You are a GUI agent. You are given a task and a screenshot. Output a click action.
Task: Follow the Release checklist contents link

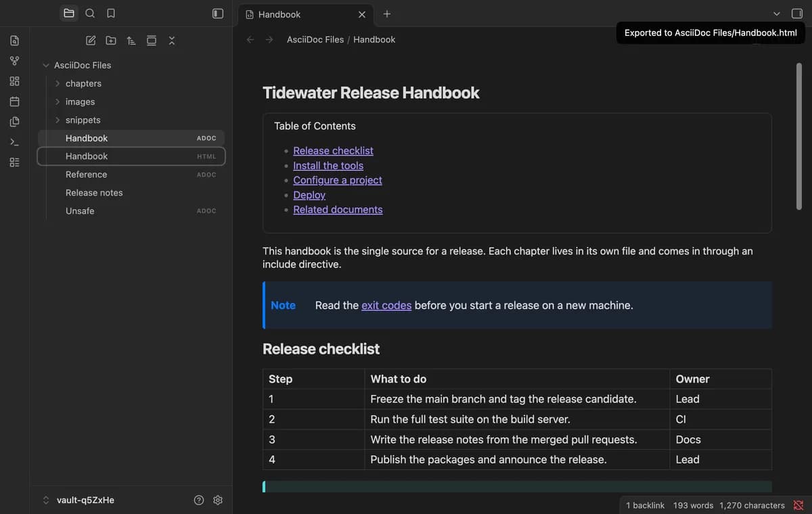pos(333,151)
